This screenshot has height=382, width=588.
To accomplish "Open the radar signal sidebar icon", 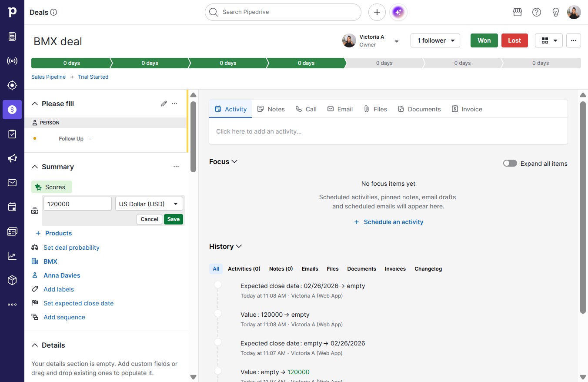I will (12, 61).
